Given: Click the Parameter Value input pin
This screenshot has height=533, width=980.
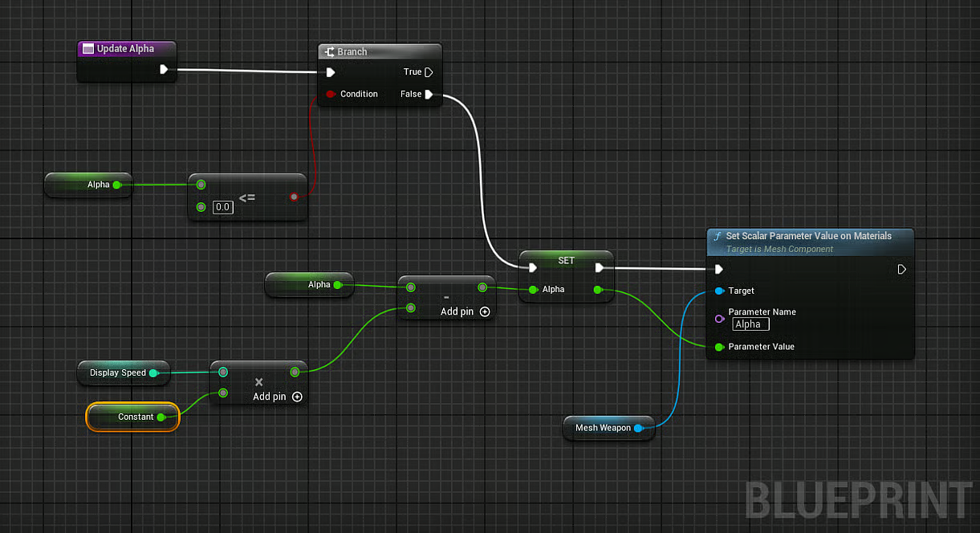Looking at the screenshot, I should (719, 346).
